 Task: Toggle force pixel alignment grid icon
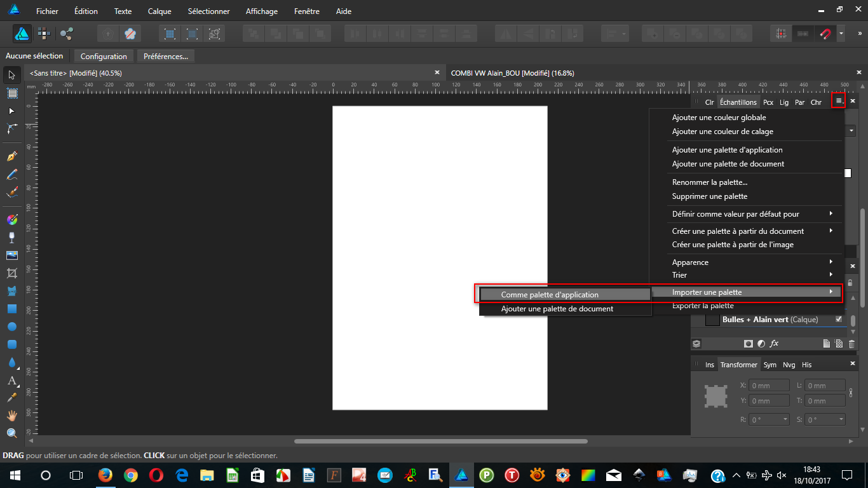coord(781,34)
